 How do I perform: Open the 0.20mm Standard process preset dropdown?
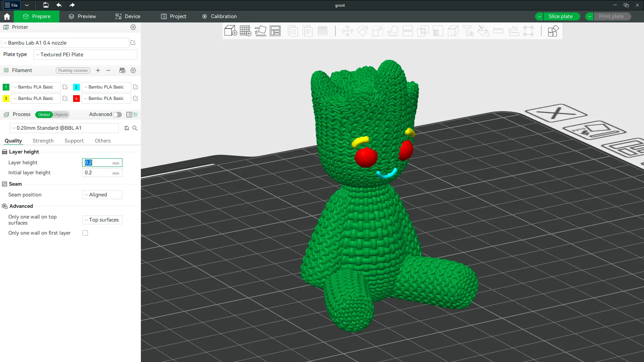click(64, 128)
